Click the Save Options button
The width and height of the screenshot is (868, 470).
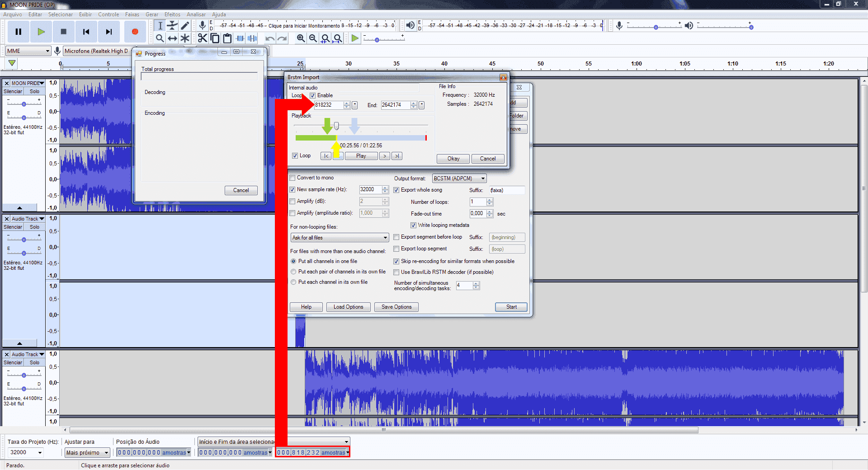point(396,307)
